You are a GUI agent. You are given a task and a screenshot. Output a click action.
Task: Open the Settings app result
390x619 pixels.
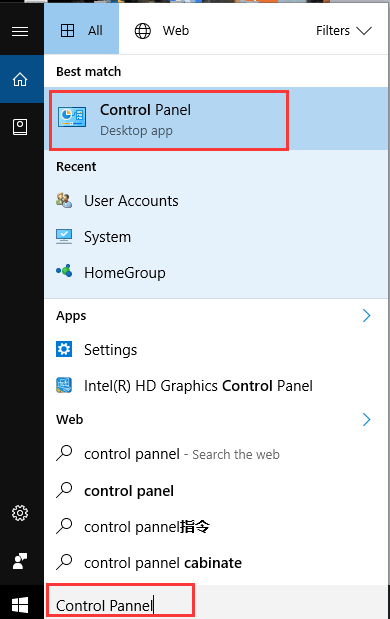(x=216, y=349)
